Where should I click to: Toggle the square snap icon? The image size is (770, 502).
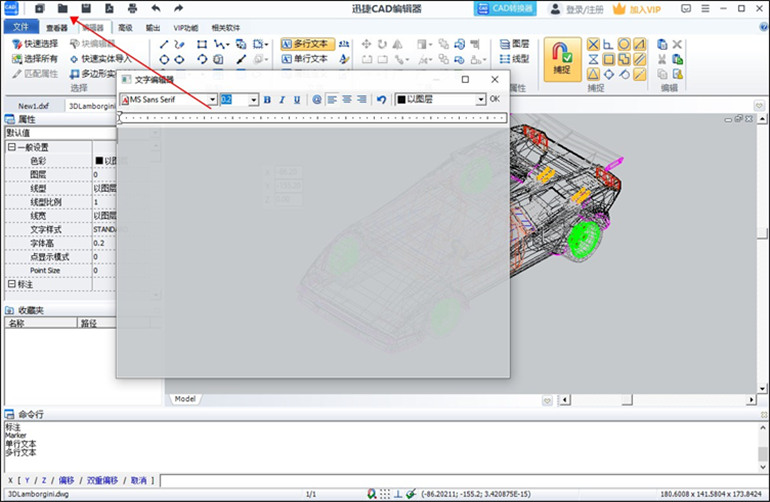pyautogui.click(x=608, y=59)
